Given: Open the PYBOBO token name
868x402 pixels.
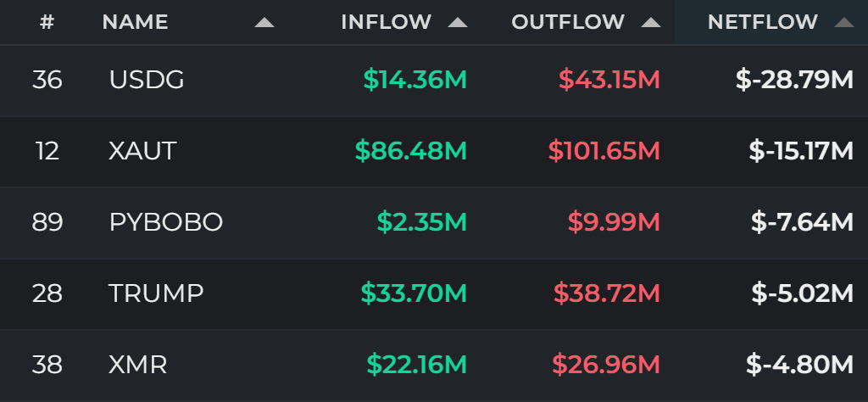Looking at the screenshot, I should (166, 222).
